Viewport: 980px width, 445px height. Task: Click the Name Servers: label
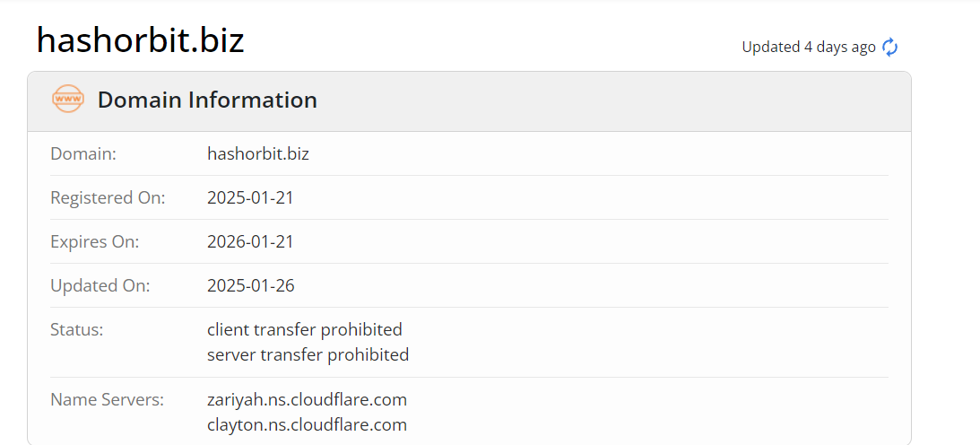[x=107, y=398]
